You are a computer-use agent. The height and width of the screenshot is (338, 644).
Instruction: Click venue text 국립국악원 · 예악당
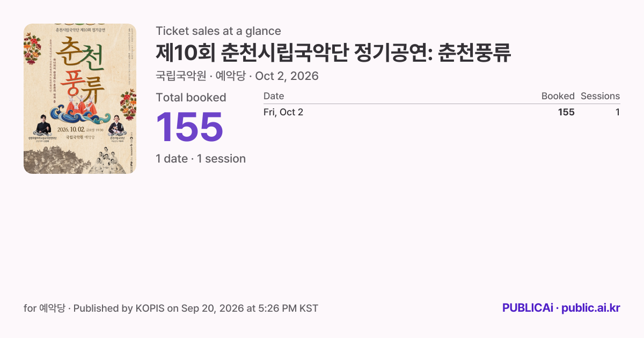coord(201,76)
